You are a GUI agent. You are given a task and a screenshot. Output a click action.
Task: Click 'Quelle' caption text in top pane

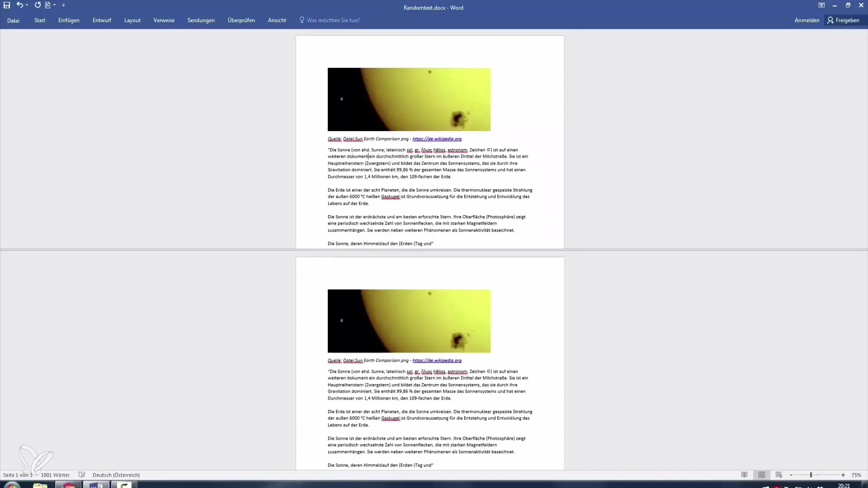click(x=335, y=139)
